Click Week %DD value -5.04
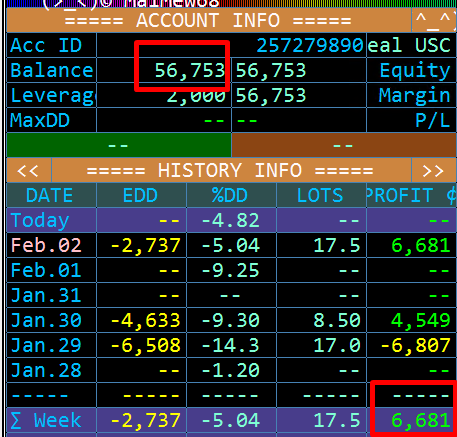The image size is (457, 437). (231, 420)
